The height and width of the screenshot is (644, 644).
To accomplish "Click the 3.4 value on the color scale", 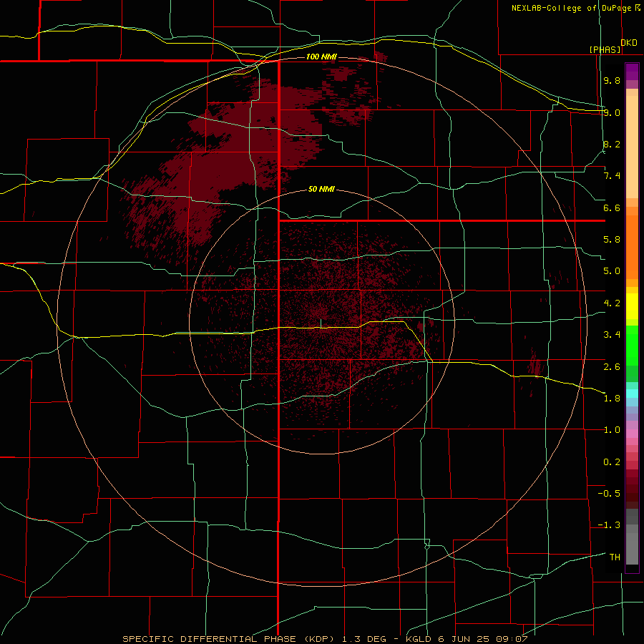I will [612, 335].
